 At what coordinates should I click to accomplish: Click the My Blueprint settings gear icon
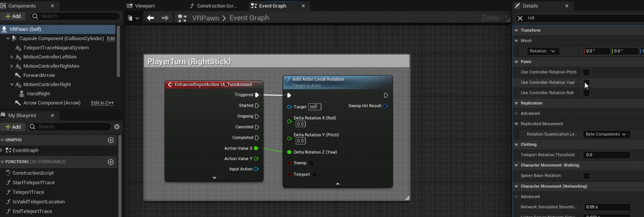tap(117, 127)
